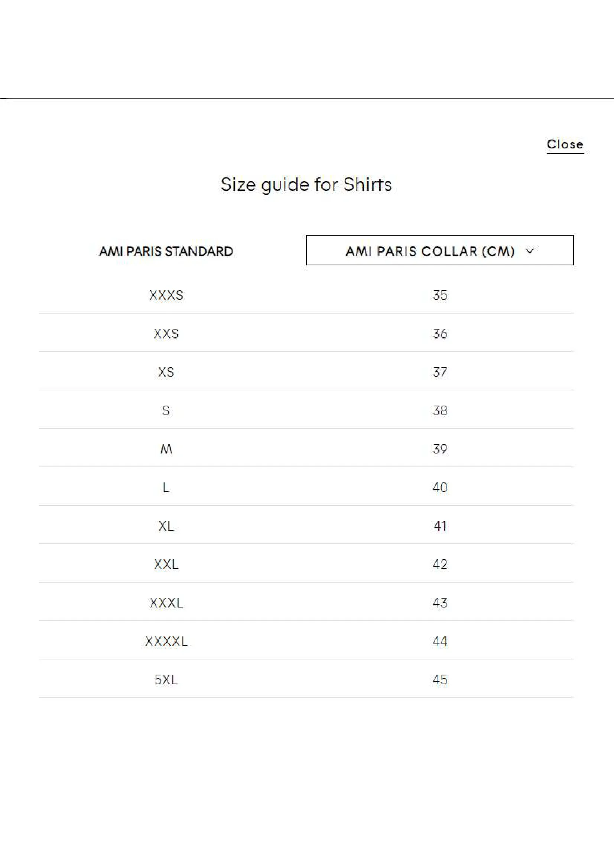
Task: Select the XXS size label
Action: (166, 334)
